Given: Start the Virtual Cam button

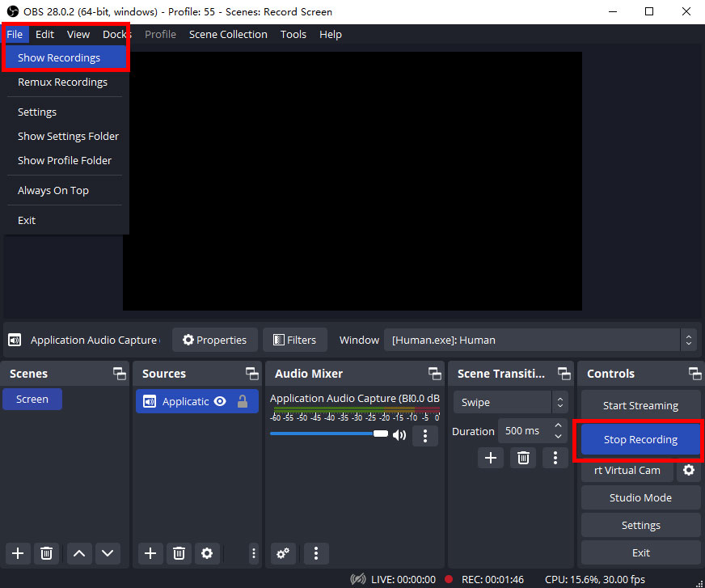Looking at the screenshot, I should 627,470.
